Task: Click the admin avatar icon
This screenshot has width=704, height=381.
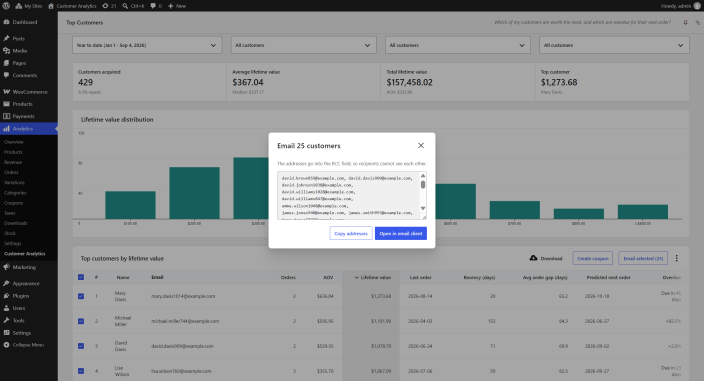Action: 697,6
